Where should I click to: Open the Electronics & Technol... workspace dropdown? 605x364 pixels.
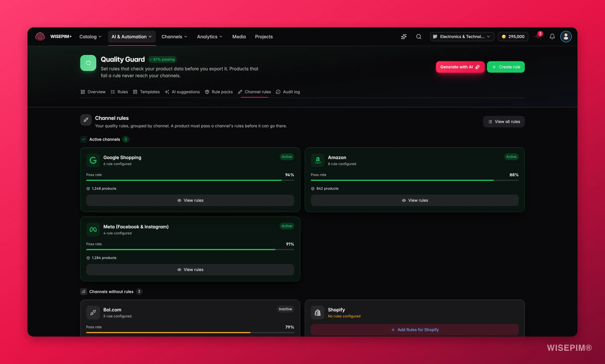[462, 37]
